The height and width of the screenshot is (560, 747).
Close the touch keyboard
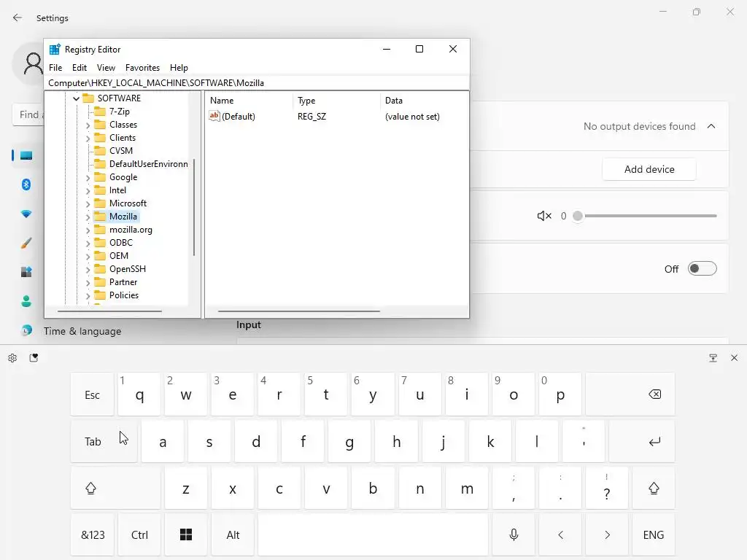734,357
